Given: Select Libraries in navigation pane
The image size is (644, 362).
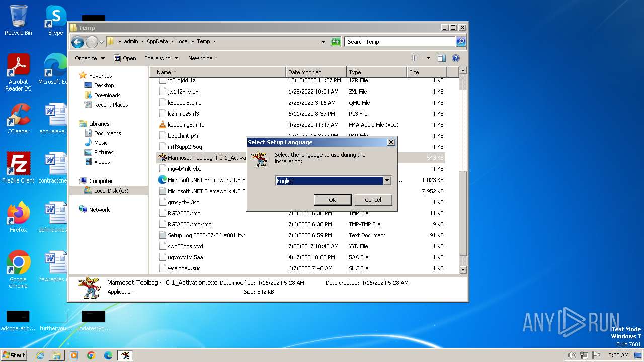Looking at the screenshot, I should 99,124.
